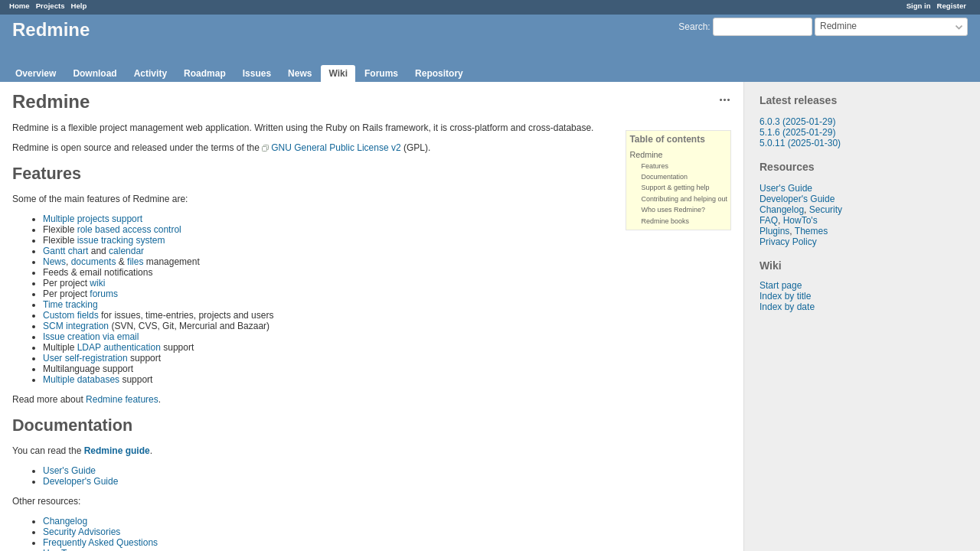
Task: Open release 6.0.3 (2025-01-29)
Action: (x=797, y=122)
